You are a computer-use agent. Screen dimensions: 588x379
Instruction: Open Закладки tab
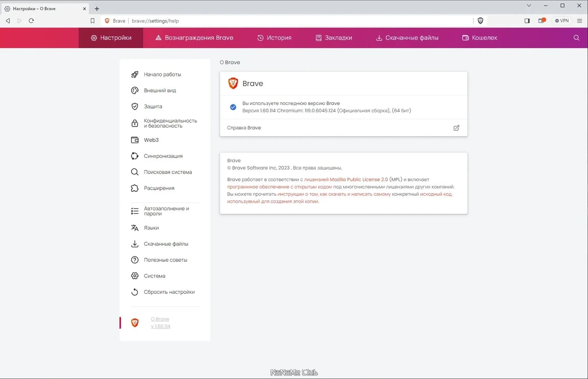click(x=334, y=38)
